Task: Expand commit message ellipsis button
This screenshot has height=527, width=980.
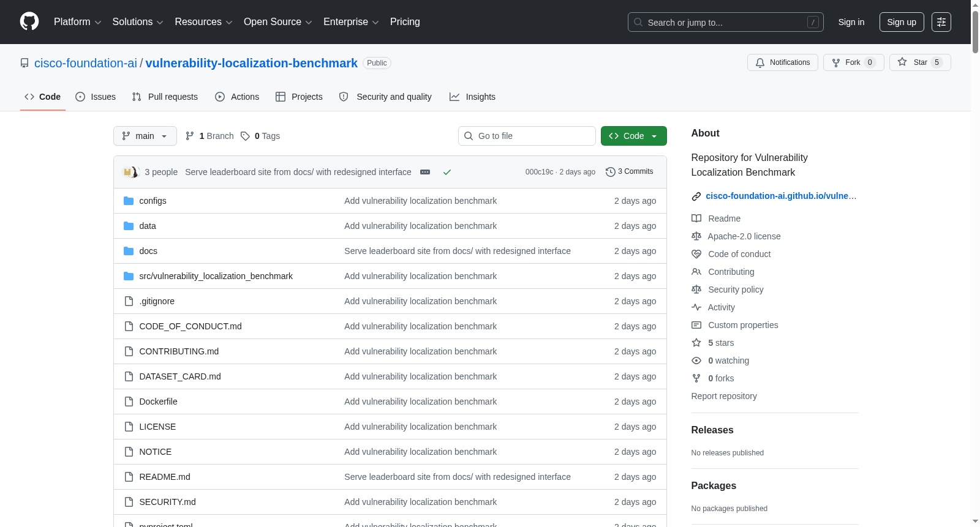Action: tap(425, 172)
